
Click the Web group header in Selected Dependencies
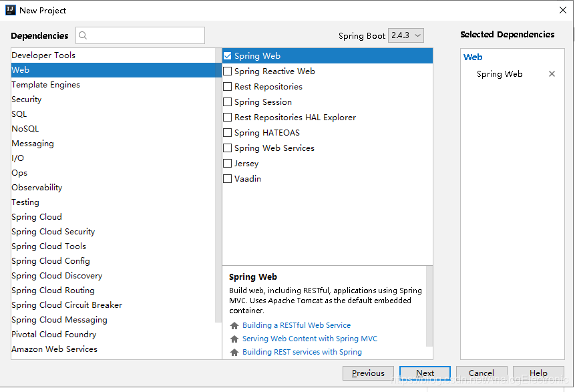[x=473, y=57]
